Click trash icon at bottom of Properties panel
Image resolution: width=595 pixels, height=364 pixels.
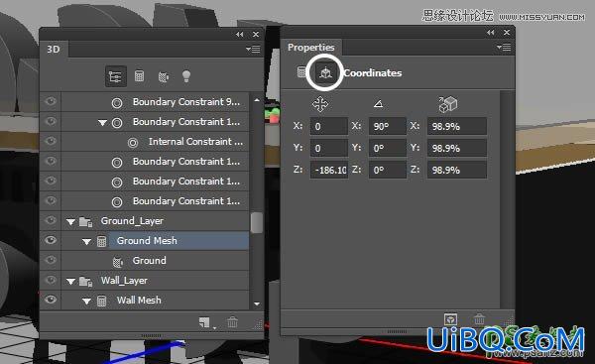point(479,318)
